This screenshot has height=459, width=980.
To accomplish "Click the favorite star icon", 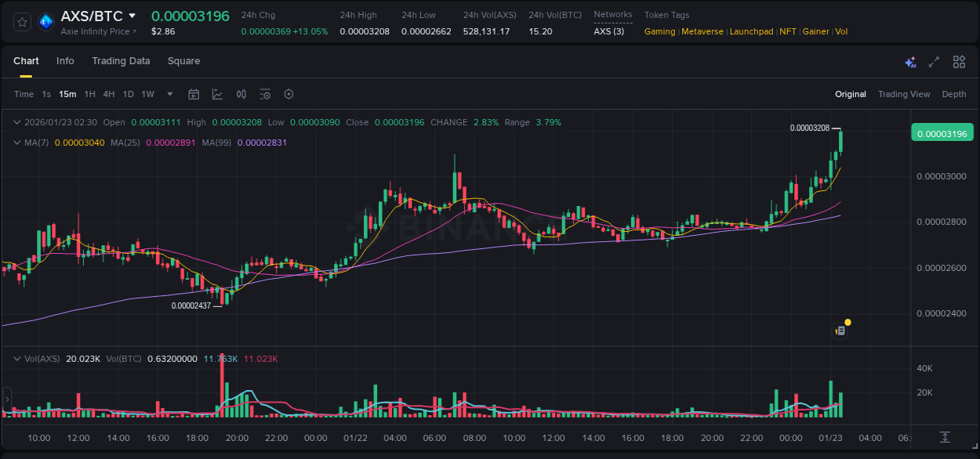I will pos(22,22).
